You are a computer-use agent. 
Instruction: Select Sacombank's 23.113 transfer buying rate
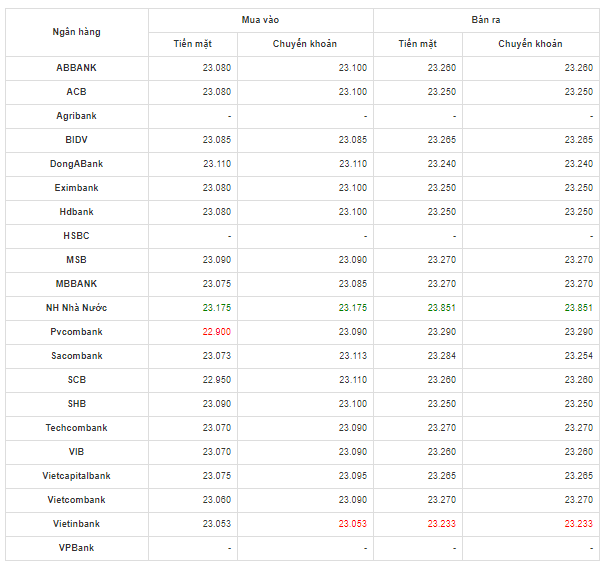[x=352, y=356]
